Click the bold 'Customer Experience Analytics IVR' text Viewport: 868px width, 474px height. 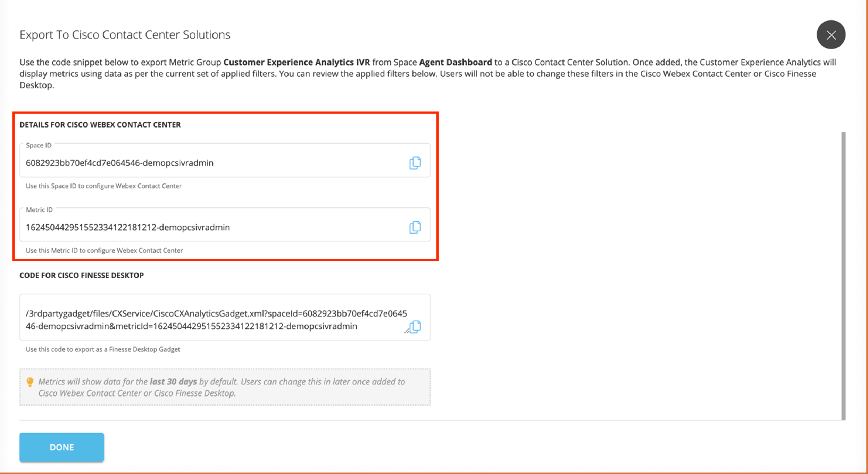(297, 62)
